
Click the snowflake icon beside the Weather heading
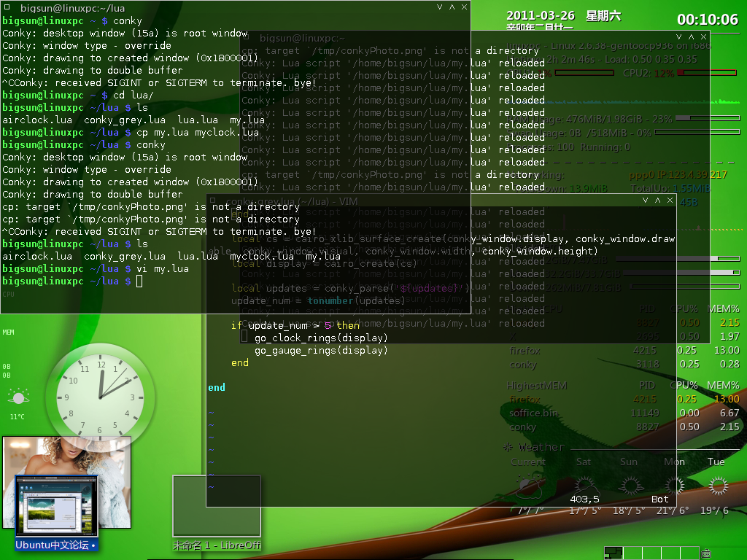[508, 447]
